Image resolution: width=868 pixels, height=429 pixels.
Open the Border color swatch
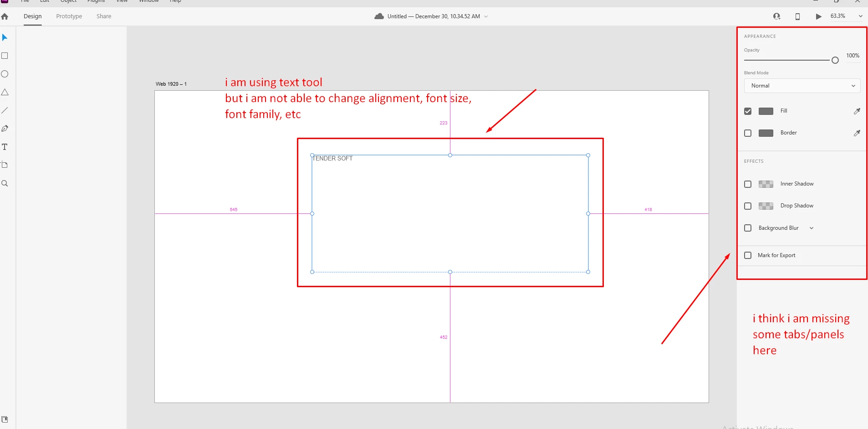(x=766, y=133)
